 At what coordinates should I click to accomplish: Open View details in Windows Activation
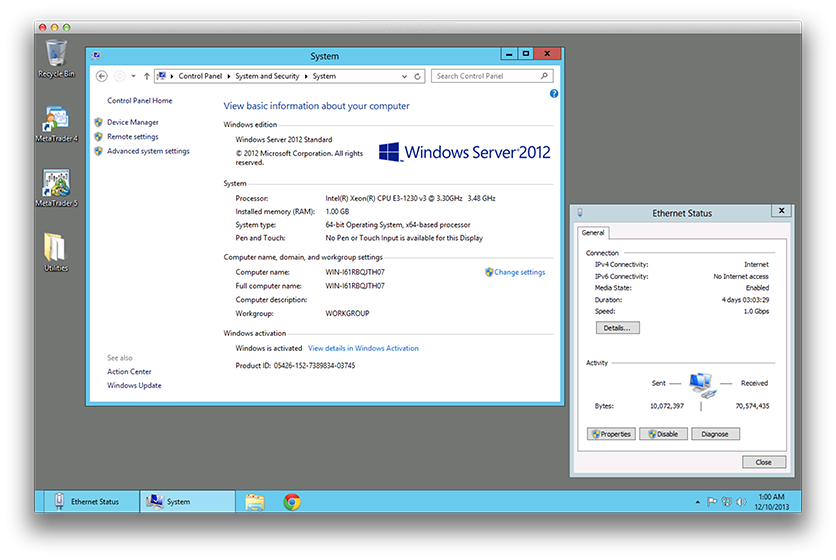[x=363, y=348]
